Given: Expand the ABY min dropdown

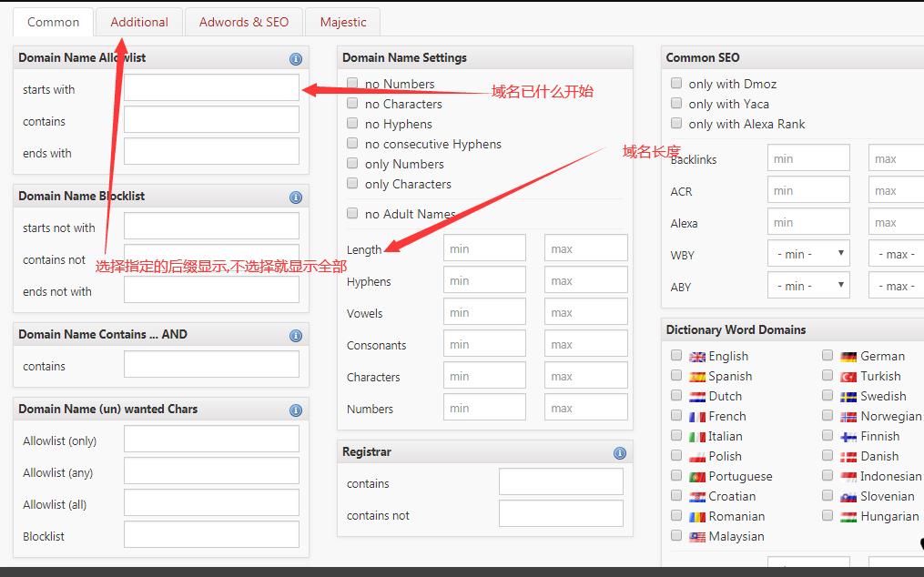Looking at the screenshot, I should point(808,286).
